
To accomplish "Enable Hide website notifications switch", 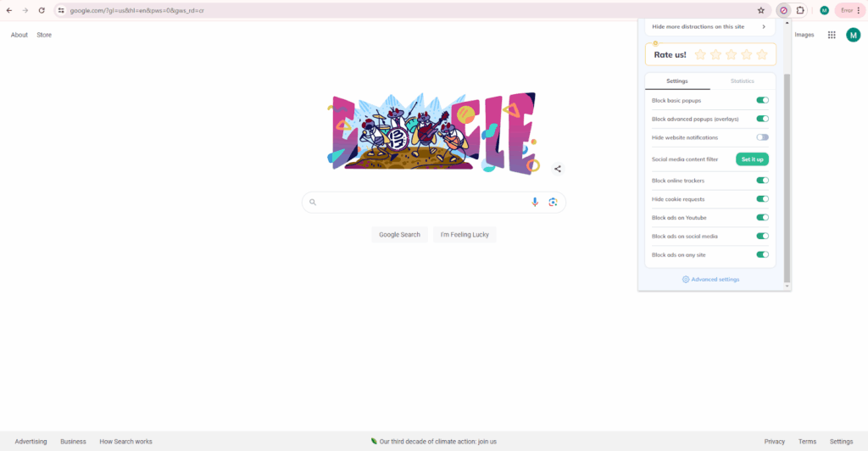I will click(762, 137).
